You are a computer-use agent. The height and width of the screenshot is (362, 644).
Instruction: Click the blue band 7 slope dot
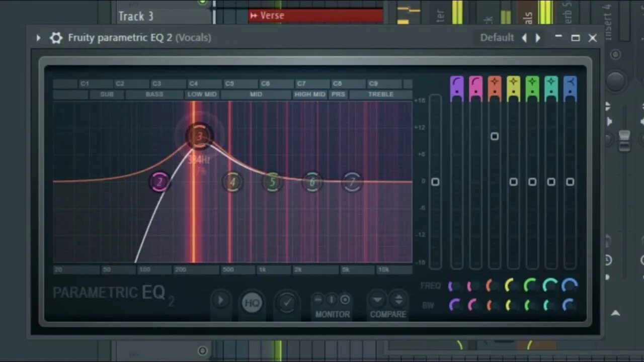(570, 93)
